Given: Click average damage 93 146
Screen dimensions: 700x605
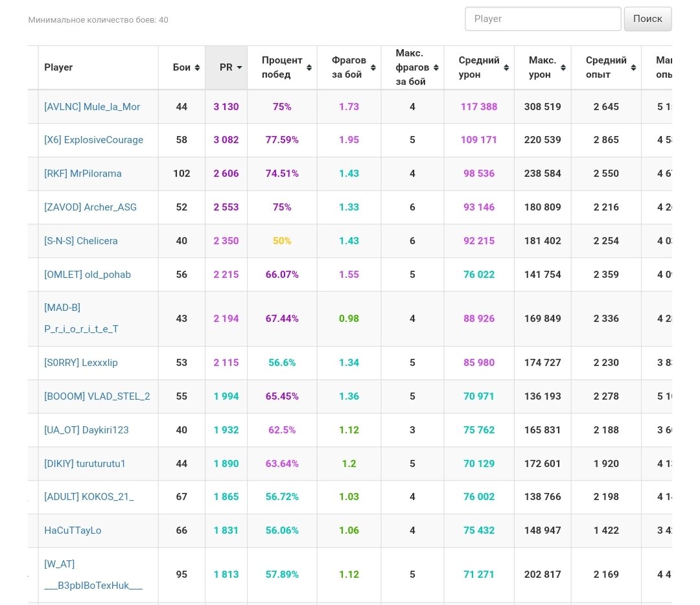Looking at the screenshot, I should click(x=478, y=207).
